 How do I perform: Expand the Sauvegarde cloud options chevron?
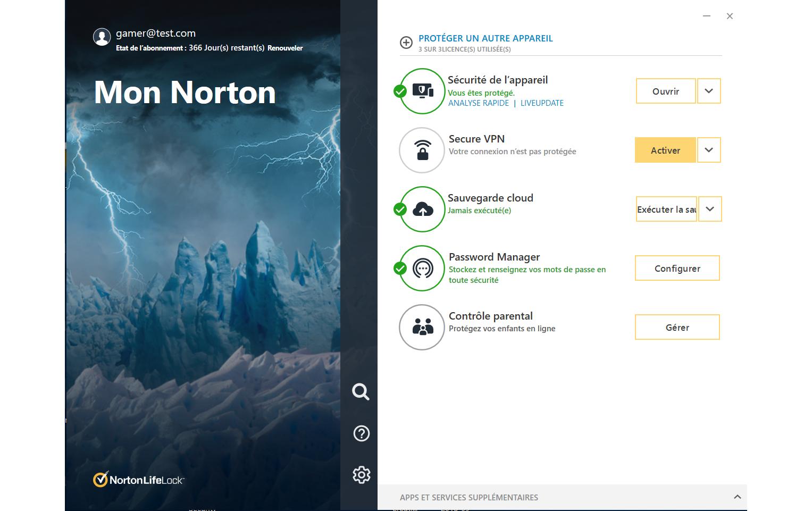click(x=709, y=209)
